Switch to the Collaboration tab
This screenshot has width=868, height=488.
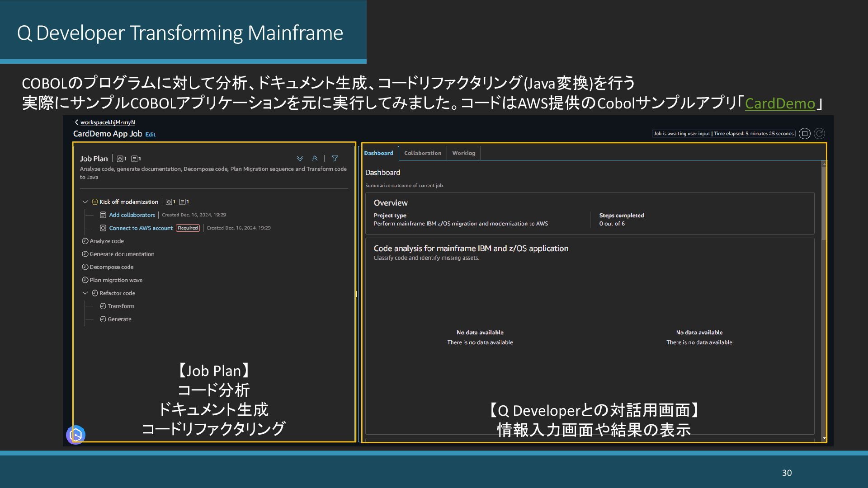pyautogui.click(x=422, y=153)
